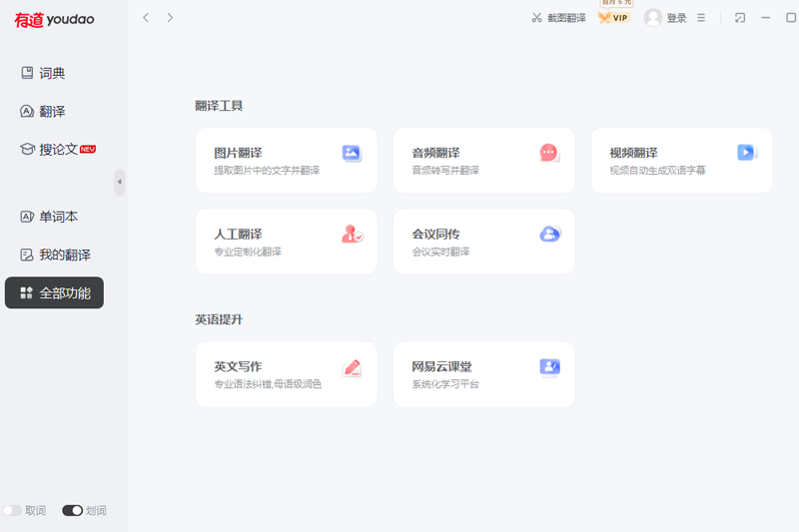The image size is (799, 532).
Task: Open 搜论文 paper search in sidebar
Action: coord(58,149)
